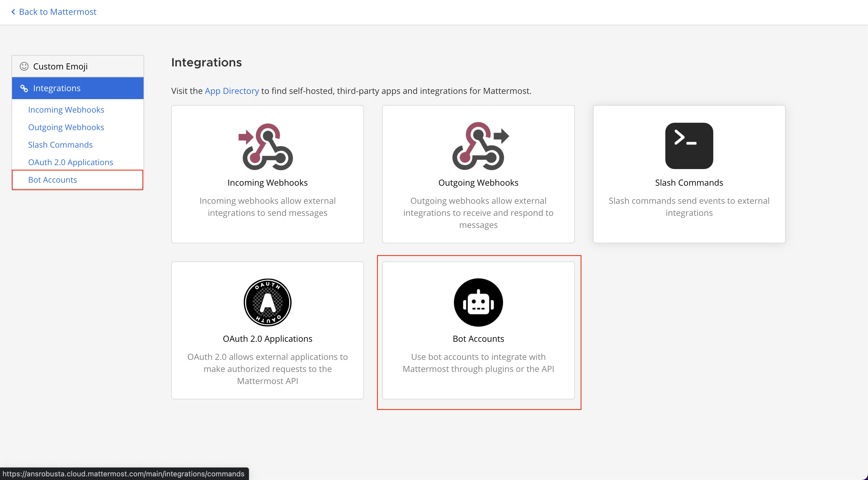Click the Custom Emoji smiley icon
Image resolution: width=868 pixels, height=480 pixels.
pyautogui.click(x=24, y=66)
